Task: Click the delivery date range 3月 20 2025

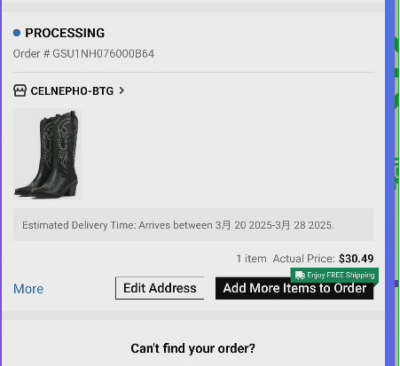Action: 244,225
